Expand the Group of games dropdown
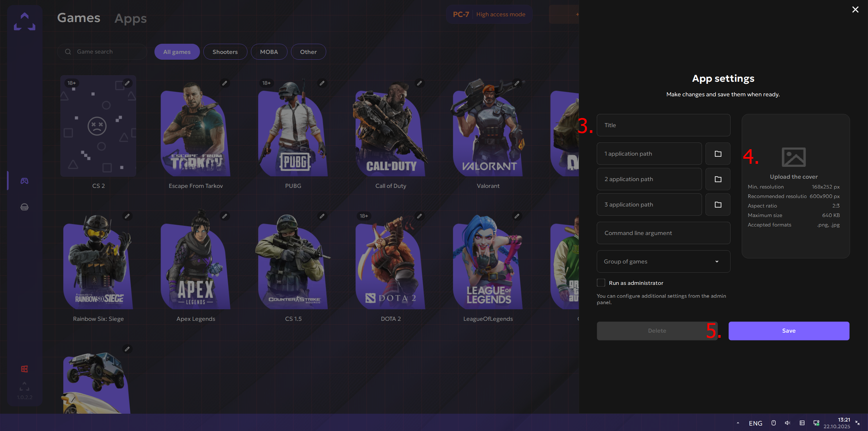Screen dimensions: 868x431 tap(664, 261)
